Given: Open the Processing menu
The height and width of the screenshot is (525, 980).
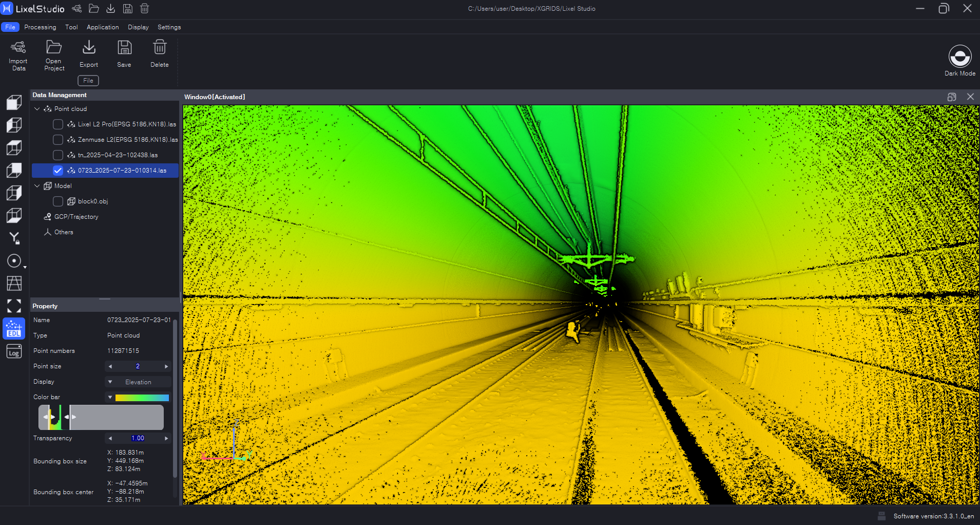Looking at the screenshot, I should click(40, 27).
